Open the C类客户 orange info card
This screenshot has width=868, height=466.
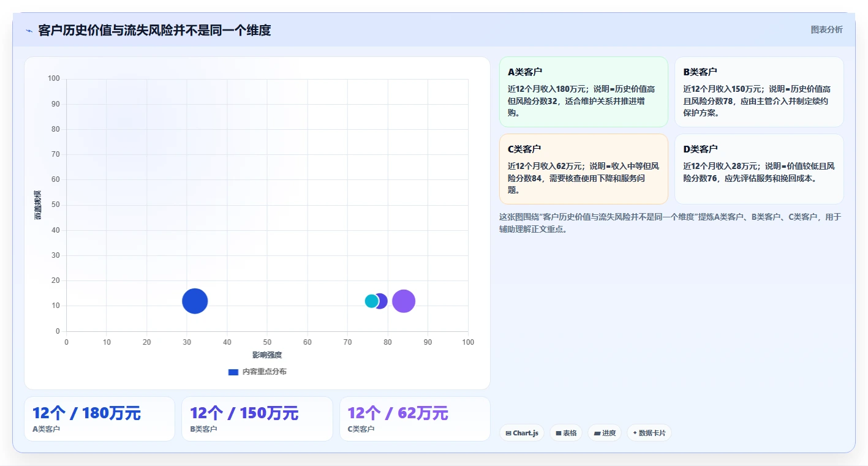(x=583, y=169)
